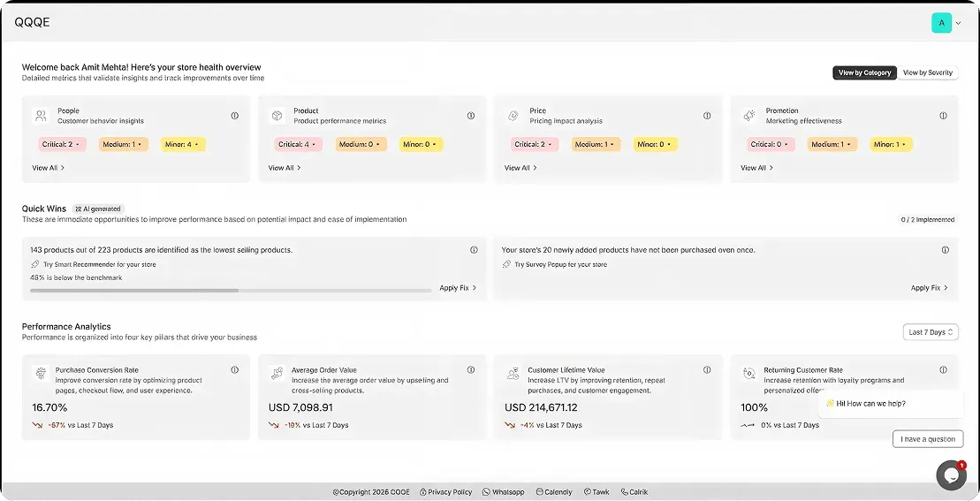Expand Promotion 'Medium: 1' badge
Screen dimensions: 980x501
pyautogui.click(x=832, y=144)
